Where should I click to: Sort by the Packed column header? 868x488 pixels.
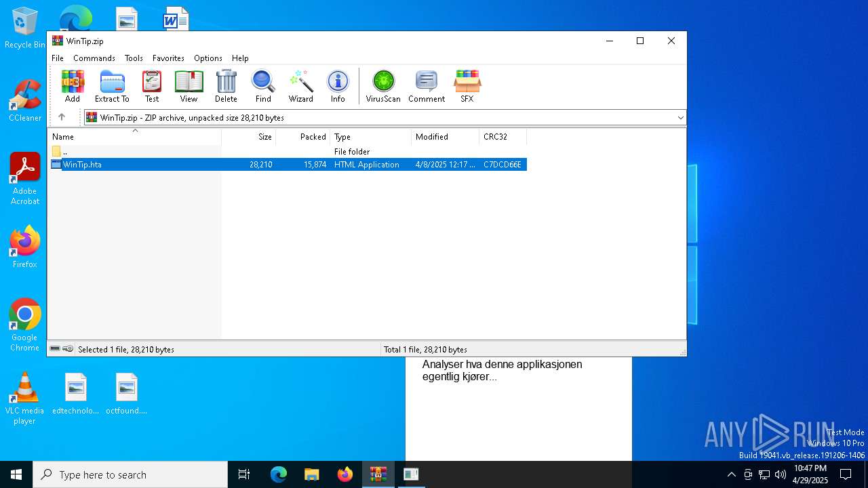[x=303, y=136]
